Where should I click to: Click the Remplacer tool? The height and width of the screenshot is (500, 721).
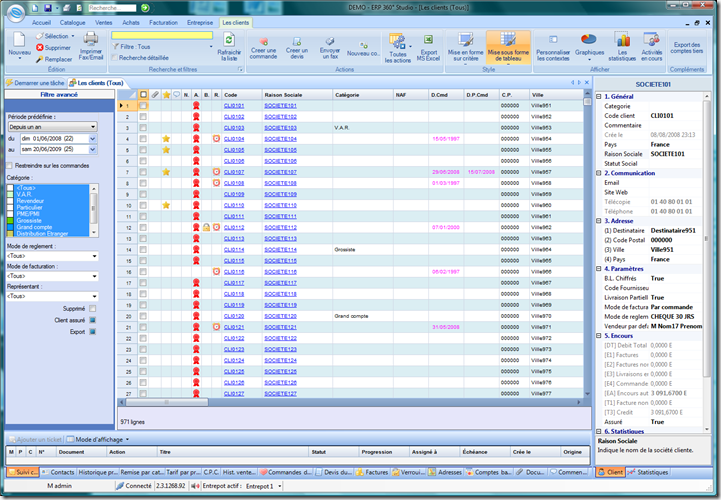click(x=53, y=59)
